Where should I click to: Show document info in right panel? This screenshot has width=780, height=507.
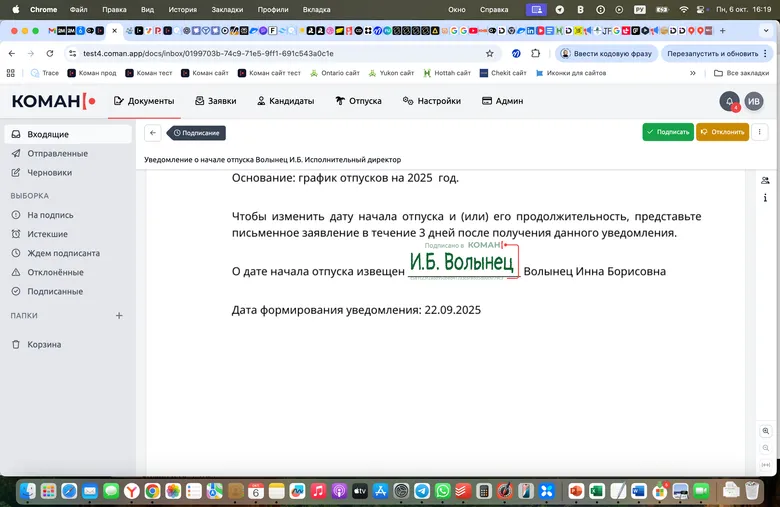pos(766,199)
